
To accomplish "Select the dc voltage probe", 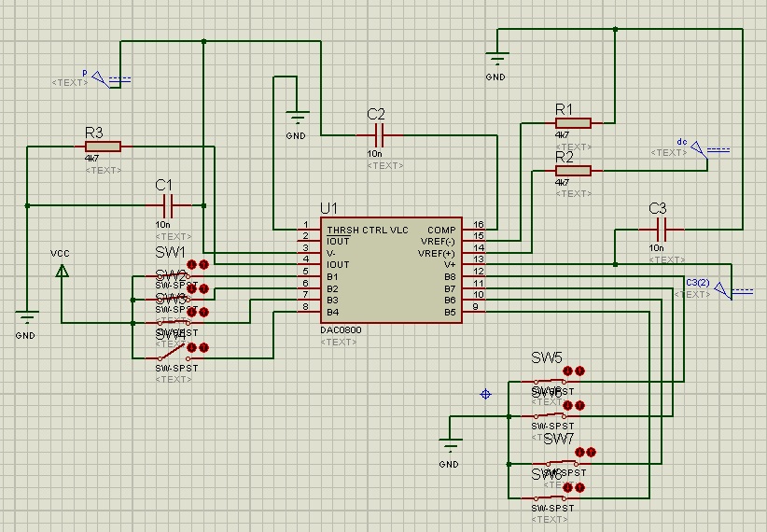I will pyautogui.click(x=711, y=152).
